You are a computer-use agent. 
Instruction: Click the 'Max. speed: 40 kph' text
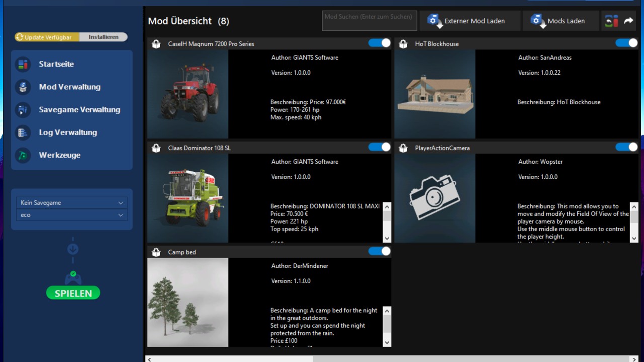tap(296, 117)
